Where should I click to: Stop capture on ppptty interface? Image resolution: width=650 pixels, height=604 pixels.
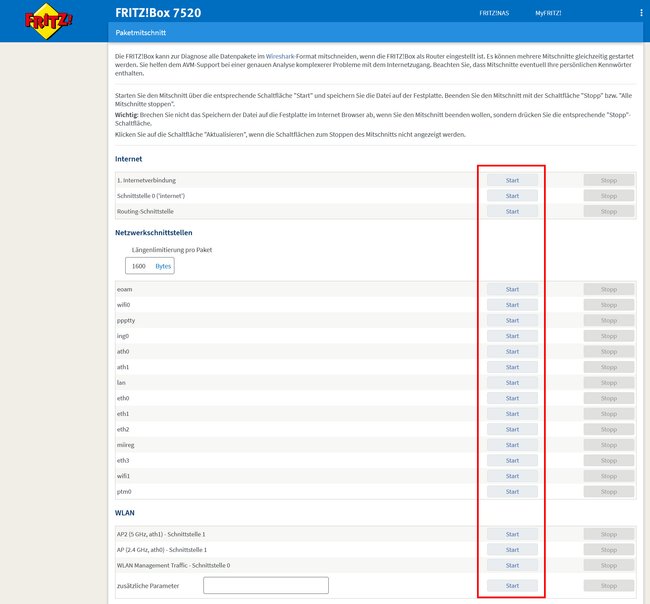[x=609, y=320]
